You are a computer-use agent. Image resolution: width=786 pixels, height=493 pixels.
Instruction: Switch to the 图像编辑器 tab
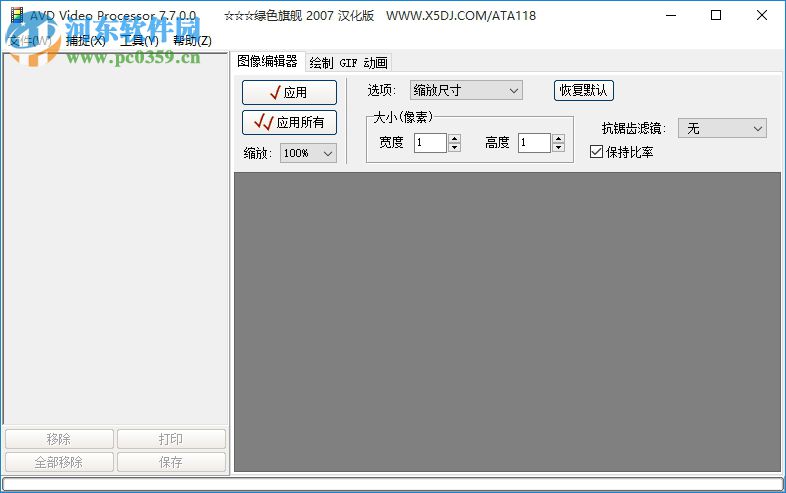tap(268, 62)
